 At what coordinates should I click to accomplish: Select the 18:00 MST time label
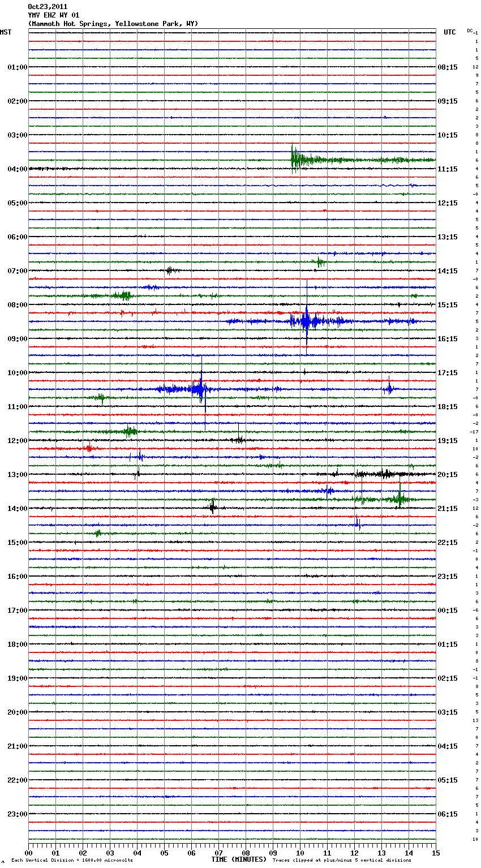pyautogui.click(x=17, y=644)
